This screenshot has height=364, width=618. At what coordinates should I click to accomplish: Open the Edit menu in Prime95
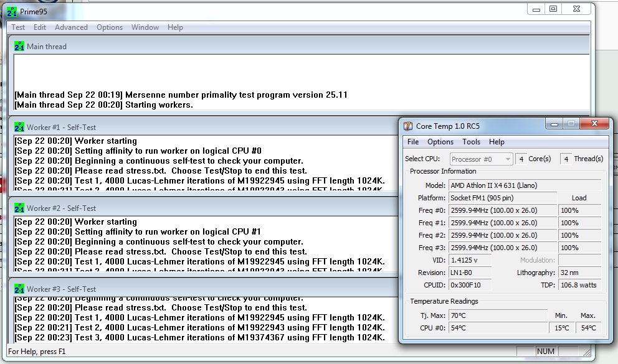pos(40,27)
